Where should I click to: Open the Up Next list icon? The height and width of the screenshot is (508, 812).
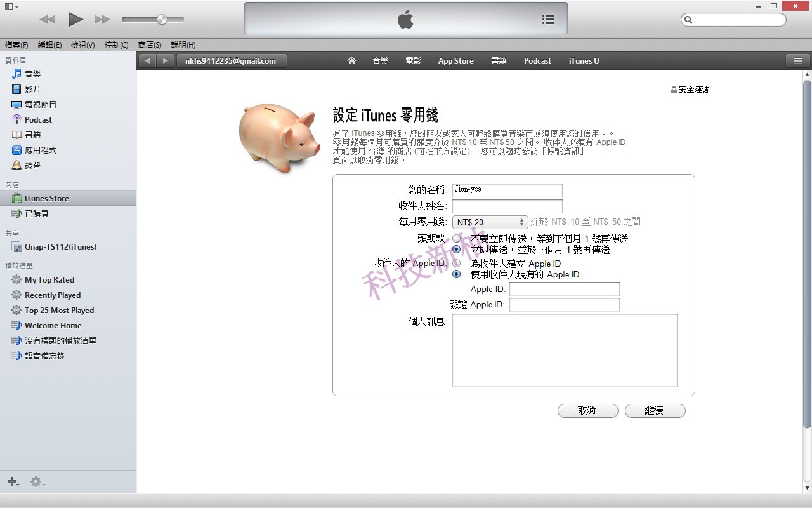(x=549, y=20)
